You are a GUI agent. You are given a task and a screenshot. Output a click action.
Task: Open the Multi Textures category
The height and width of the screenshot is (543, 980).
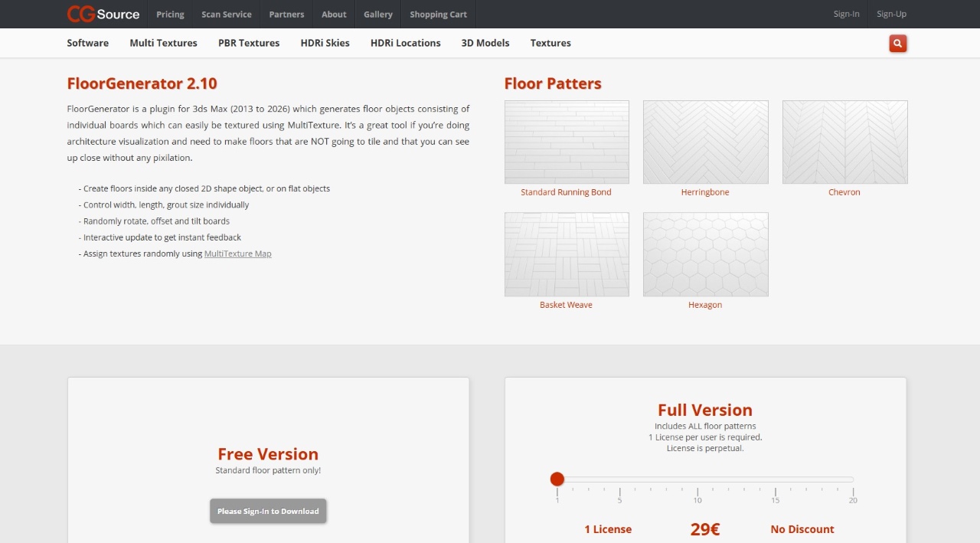163,43
